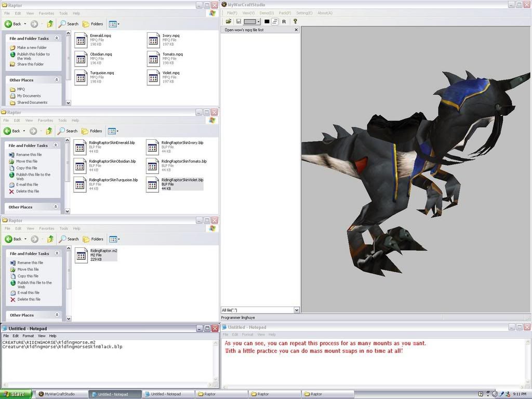The height and width of the screenshot is (399, 532).
Task: Select the RidingRaptorSkinTurquoise.blp file icon
Action: 79,185
